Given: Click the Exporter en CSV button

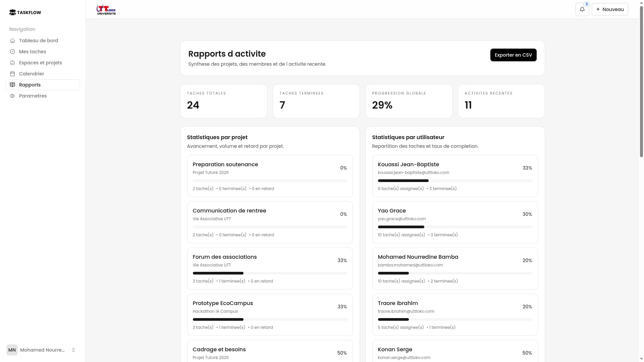Looking at the screenshot, I should (513, 55).
